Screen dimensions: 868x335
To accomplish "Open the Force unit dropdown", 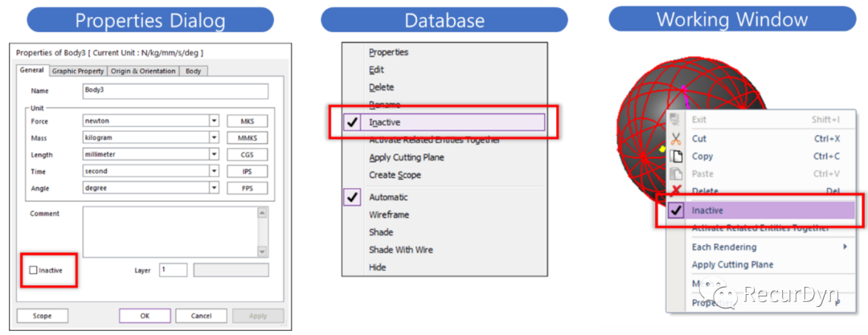I will [x=214, y=121].
